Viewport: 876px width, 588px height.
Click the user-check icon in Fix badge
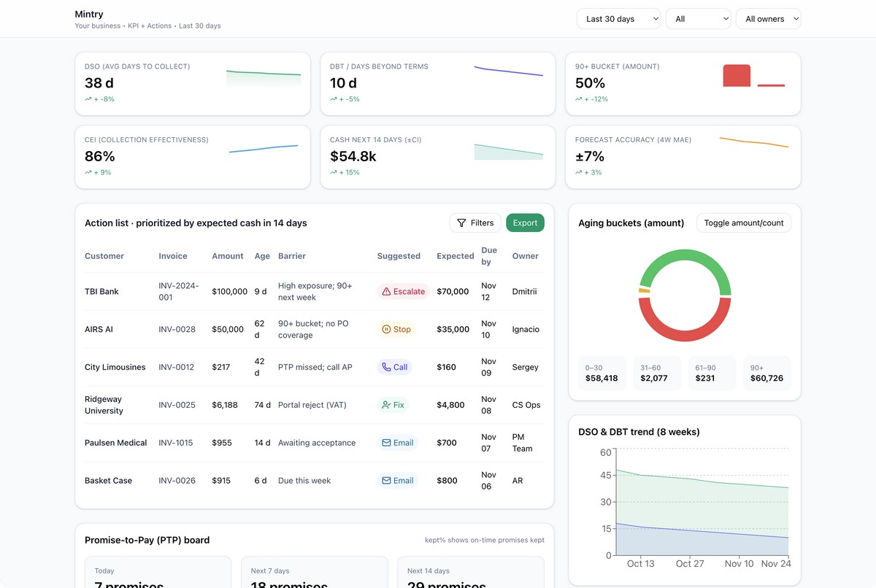click(387, 405)
